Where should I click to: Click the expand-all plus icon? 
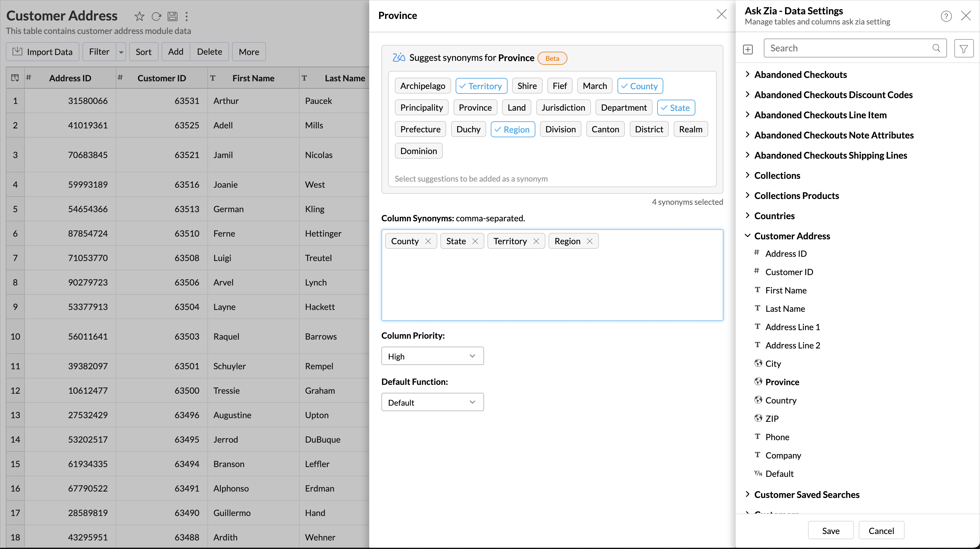pos(748,49)
